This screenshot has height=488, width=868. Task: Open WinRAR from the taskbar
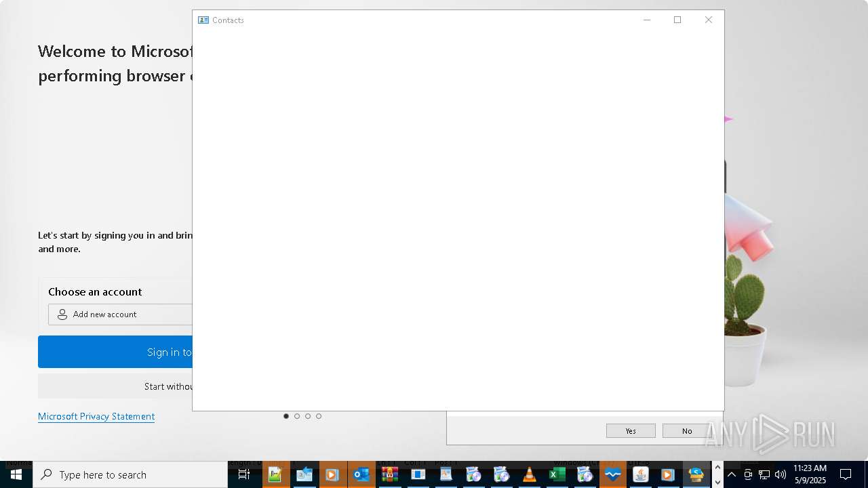389,474
